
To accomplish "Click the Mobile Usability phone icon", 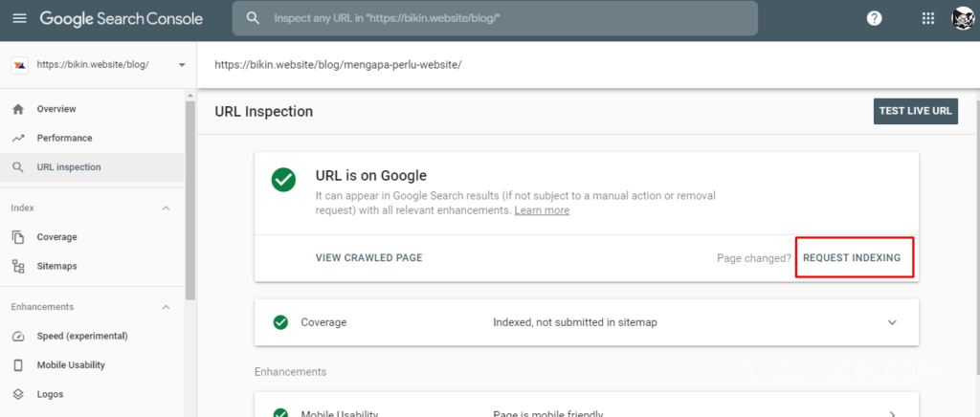I will click(x=18, y=364).
